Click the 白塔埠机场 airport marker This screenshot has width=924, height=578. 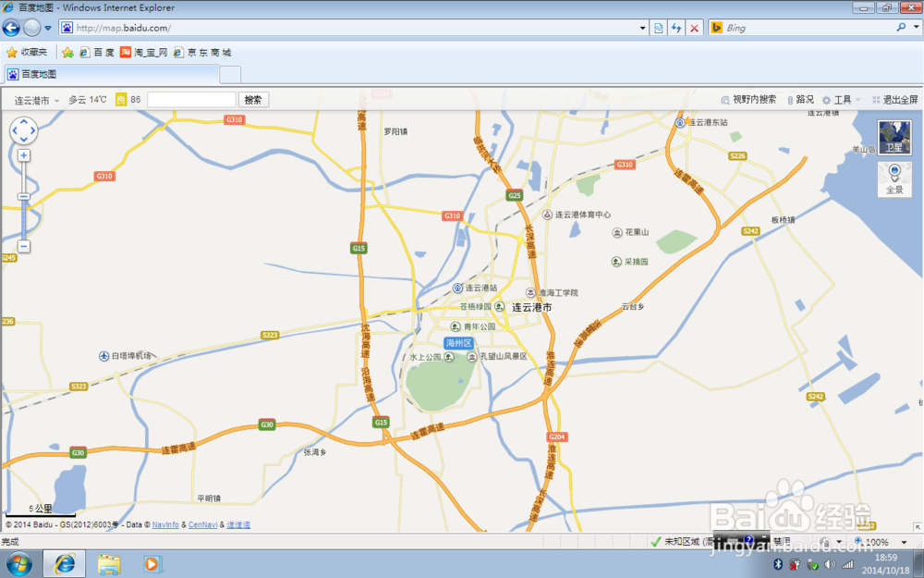pos(104,356)
